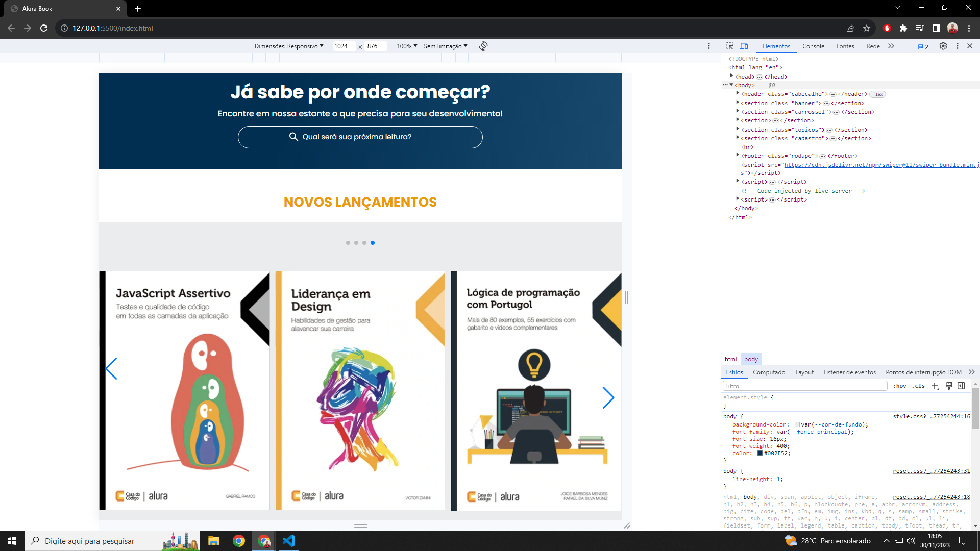Click the Liderança em Design book cover
This screenshot has width=980, height=551.
pos(360,391)
